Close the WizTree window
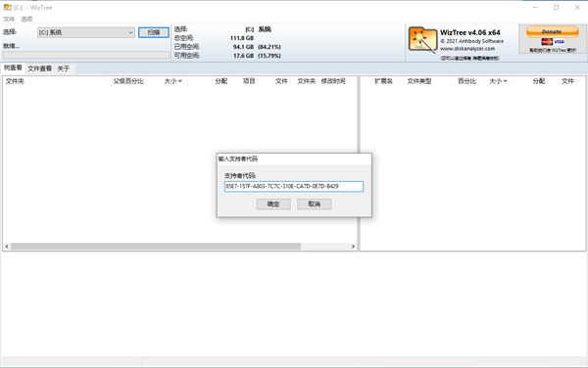The width and height of the screenshot is (588, 368). click(577, 7)
